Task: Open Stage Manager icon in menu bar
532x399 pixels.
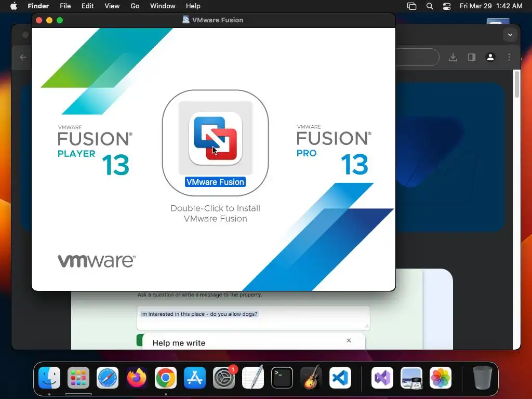Action: (411, 6)
